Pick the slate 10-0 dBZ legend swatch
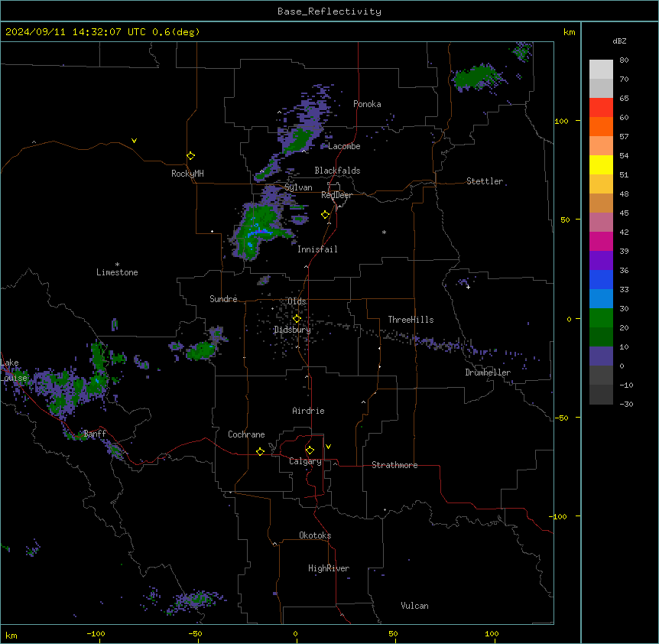 601,356
